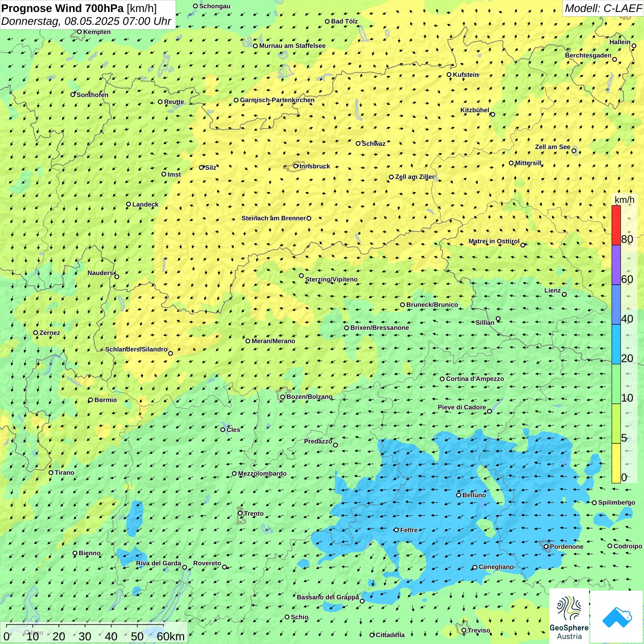
Task: Click the "Modell: C-LAEF" label
Action: [x=603, y=8]
